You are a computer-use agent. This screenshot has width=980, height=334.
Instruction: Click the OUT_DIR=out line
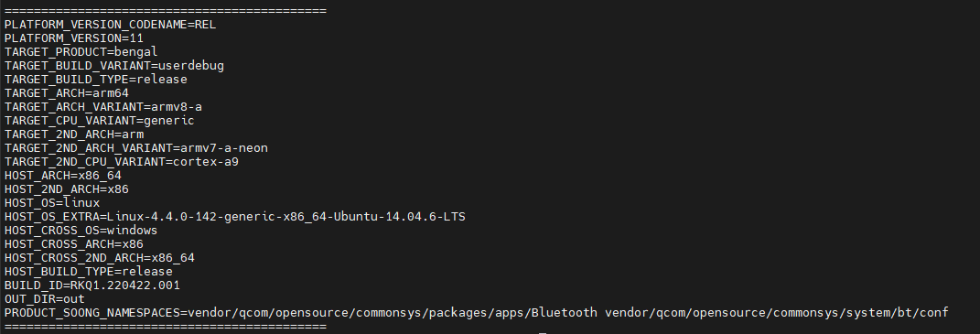pos(44,299)
